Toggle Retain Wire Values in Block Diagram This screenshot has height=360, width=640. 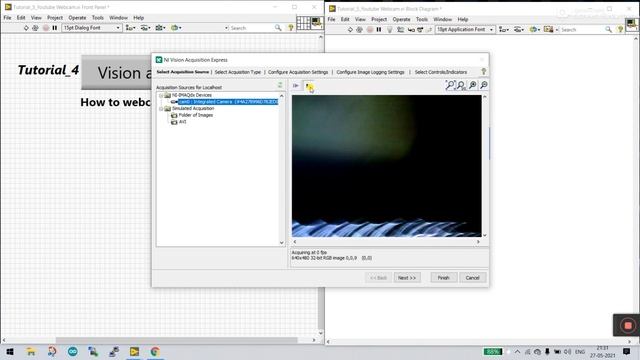click(400, 29)
